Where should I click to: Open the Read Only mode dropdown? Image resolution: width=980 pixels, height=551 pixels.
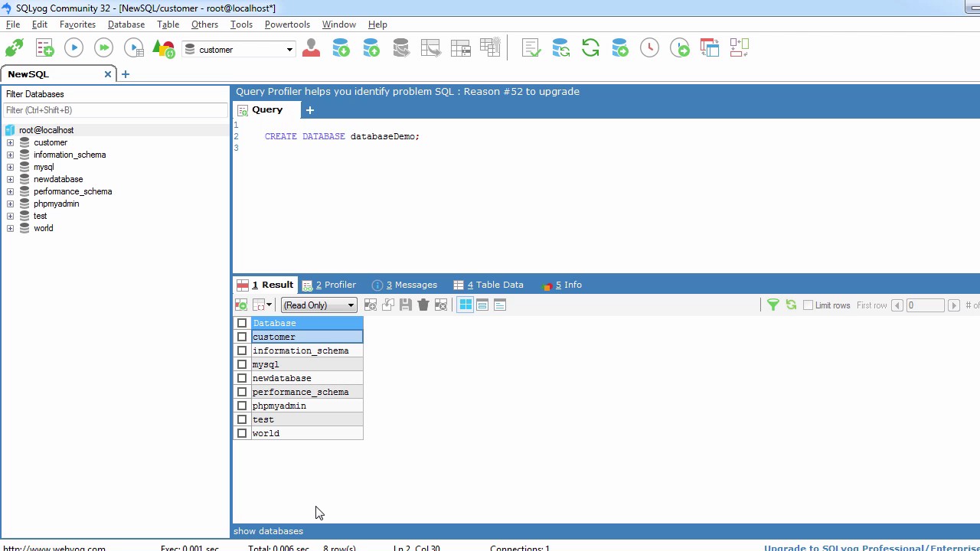318,305
